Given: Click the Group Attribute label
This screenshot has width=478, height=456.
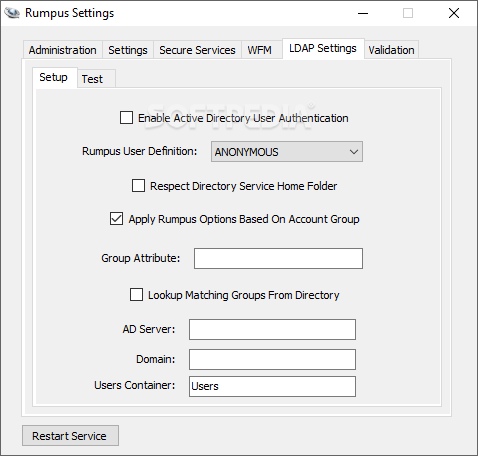Looking at the screenshot, I should tap(141, 258).
